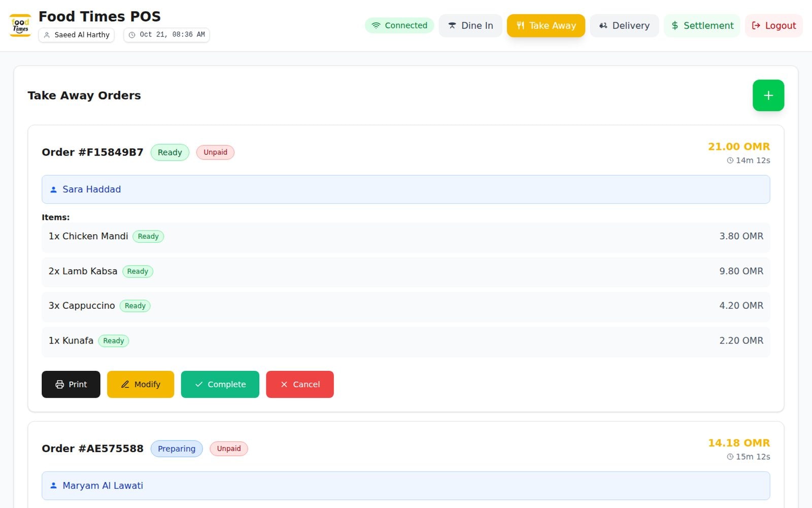Viewport: 812px width, 508px height.
Task: Click the Order #AE575588 heading
Action: click(92, 449)
